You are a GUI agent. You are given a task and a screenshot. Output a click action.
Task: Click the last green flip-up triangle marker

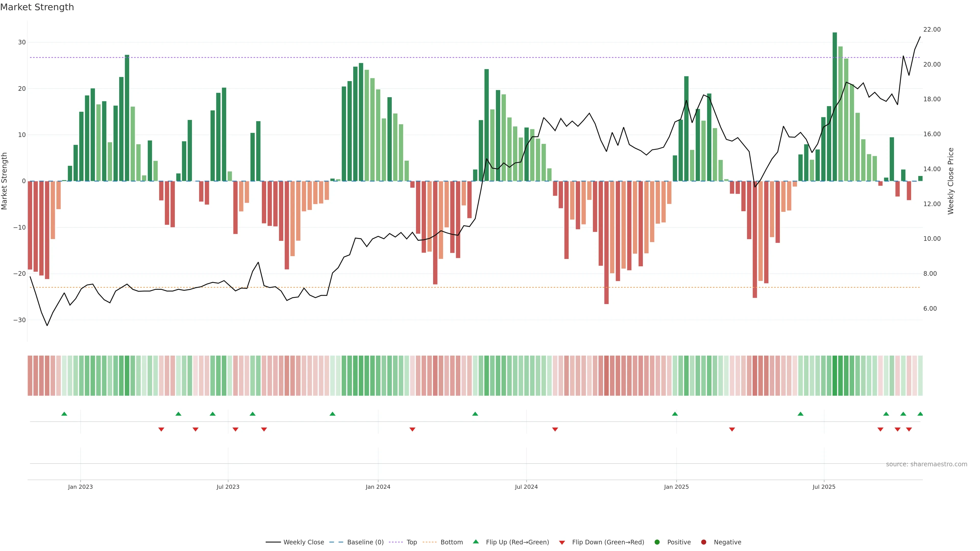(x=920, y=414)
